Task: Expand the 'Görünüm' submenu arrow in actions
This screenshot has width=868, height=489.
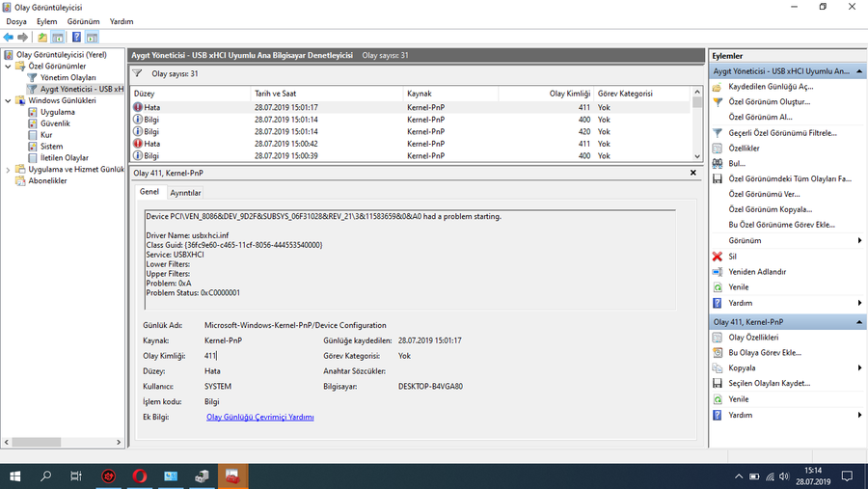Action: (859, 241)
